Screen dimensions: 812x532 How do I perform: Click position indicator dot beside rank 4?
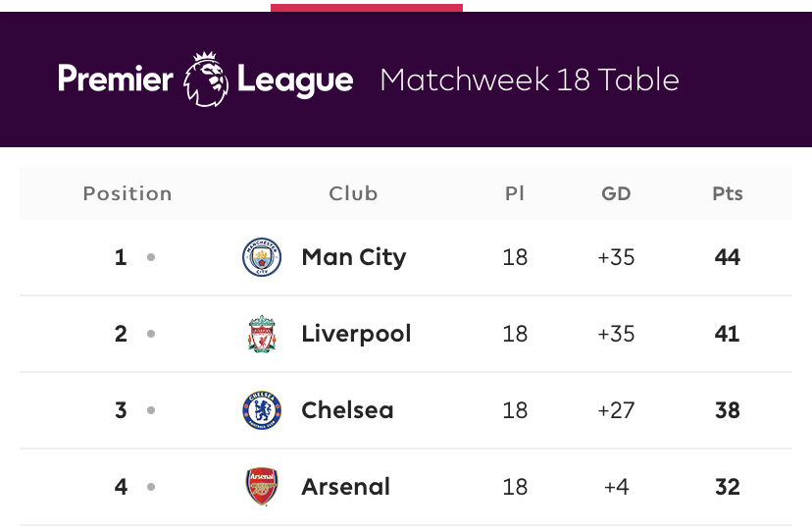point(151,487)
